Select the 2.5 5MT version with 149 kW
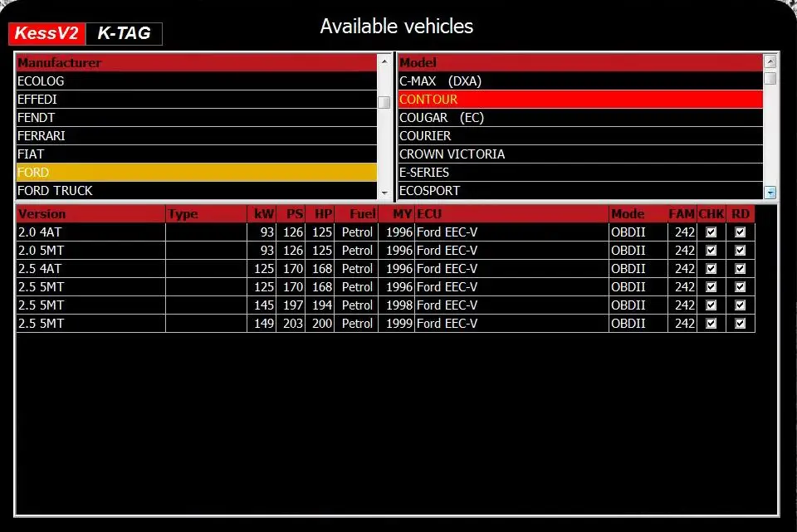This screenshot has width=797, height=532. (91, 324)
